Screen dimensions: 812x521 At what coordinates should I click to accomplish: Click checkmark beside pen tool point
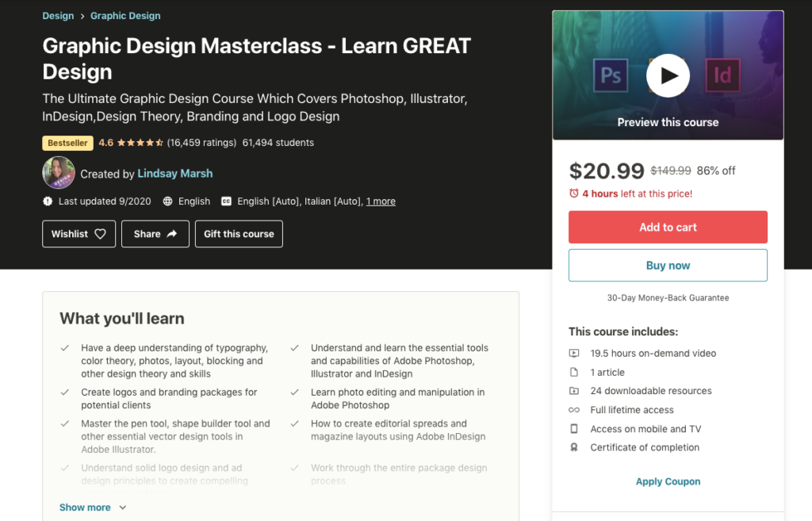(x=65, y=423)
